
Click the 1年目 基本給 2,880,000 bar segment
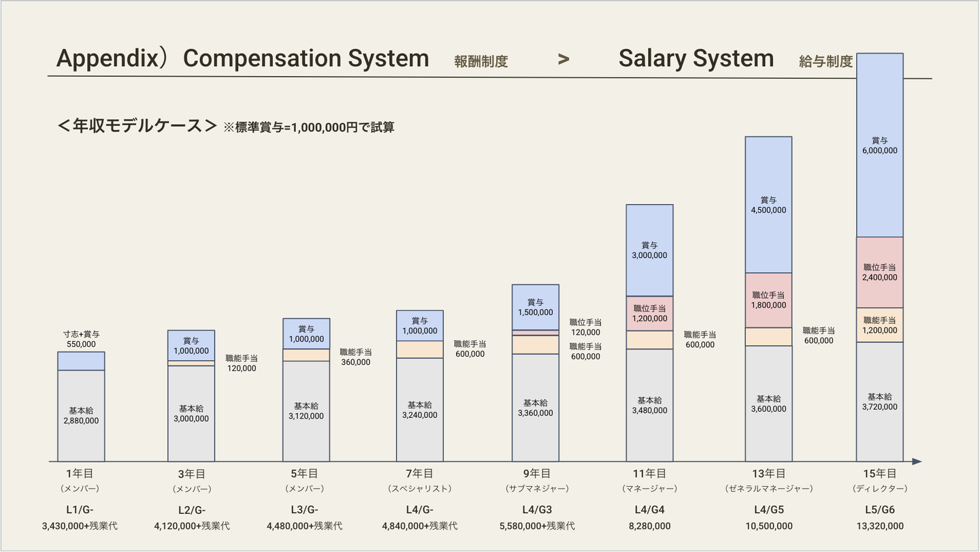click(x=81, y=415)
